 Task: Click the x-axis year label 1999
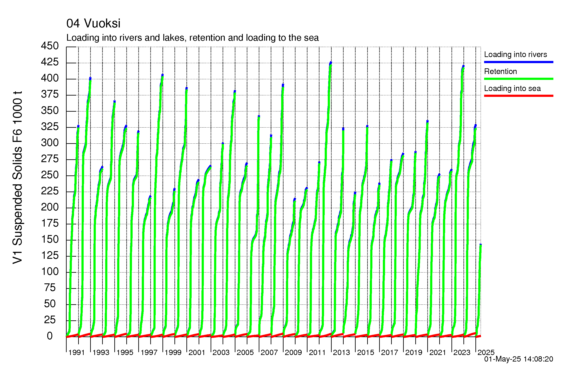pyautogui.click(x=173, y=352)
